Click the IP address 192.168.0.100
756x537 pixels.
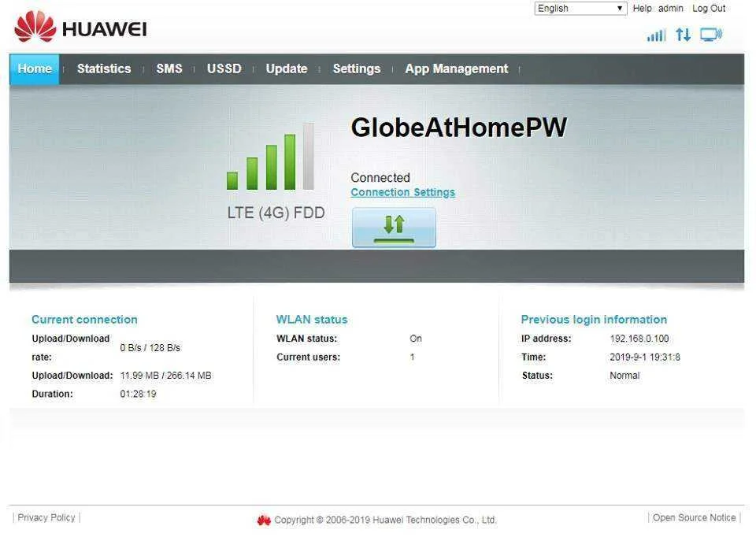639,339
